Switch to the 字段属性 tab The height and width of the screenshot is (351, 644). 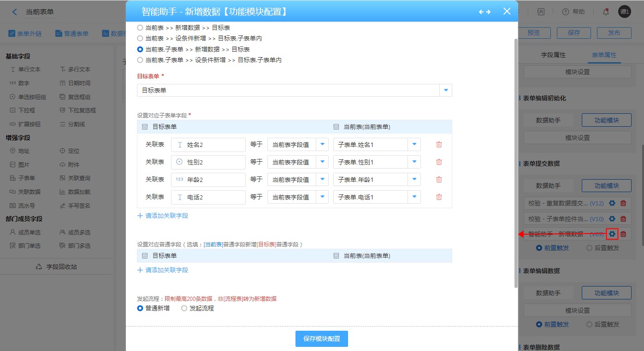click(x=553, y=55)
